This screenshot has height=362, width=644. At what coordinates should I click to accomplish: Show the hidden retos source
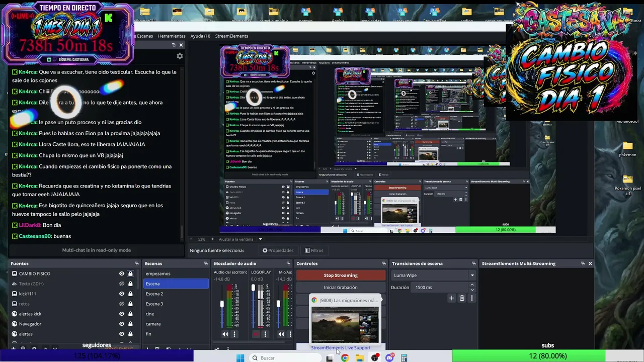click(x=121, y=304)
